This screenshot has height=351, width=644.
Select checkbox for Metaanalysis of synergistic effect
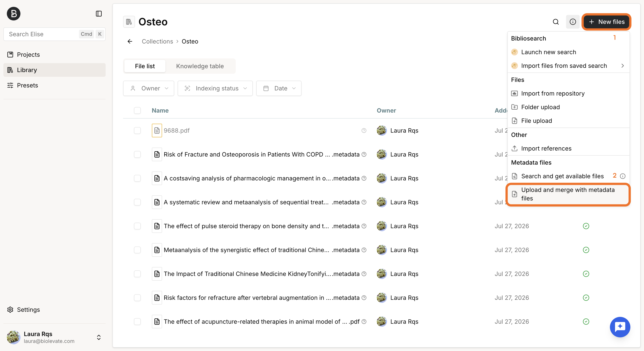[x=137, y=250]
